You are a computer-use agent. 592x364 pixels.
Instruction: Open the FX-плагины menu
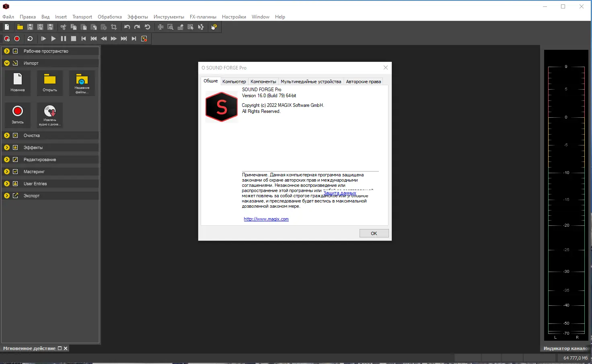pos(203,17)
